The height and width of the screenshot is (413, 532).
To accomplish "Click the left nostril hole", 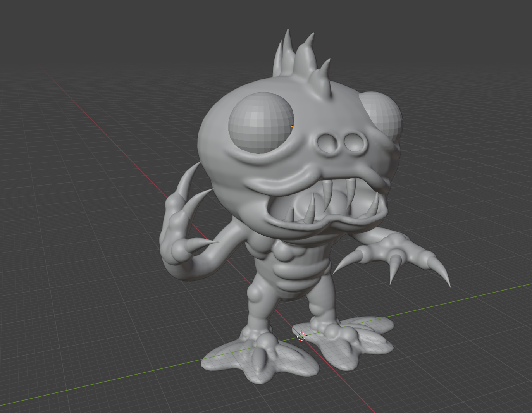I will (x=328, y=143).
